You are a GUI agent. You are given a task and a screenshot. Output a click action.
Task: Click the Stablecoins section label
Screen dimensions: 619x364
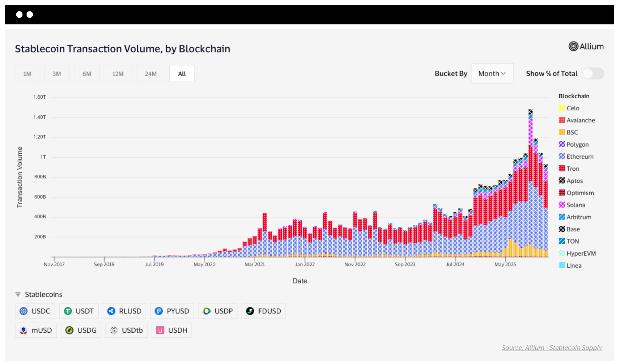pyautogui.click(x=43, y=294)
